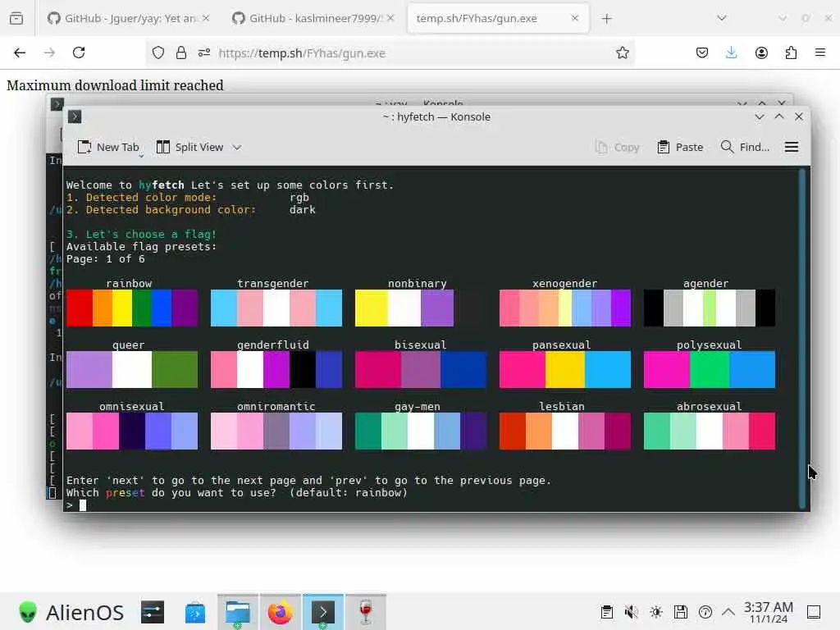Click the hyfetch Konsole window terminal icon
840x630 pixels.
(x=75, y=116)
